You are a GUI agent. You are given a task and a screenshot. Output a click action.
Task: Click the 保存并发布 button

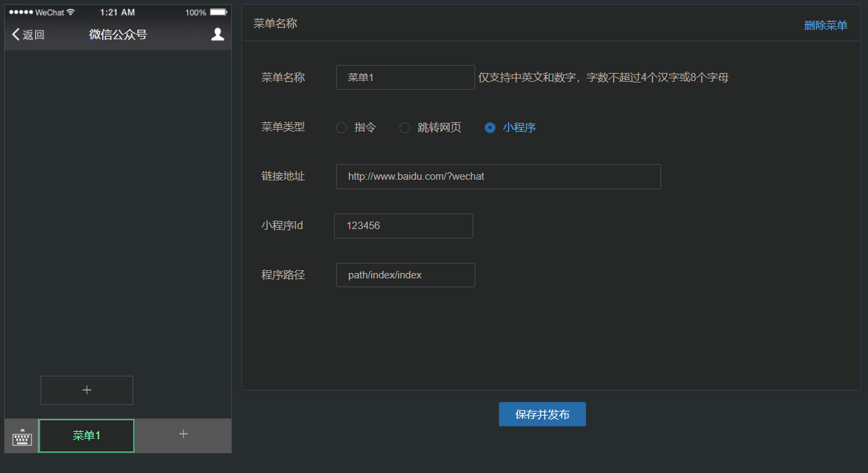(x=542, y=414)
